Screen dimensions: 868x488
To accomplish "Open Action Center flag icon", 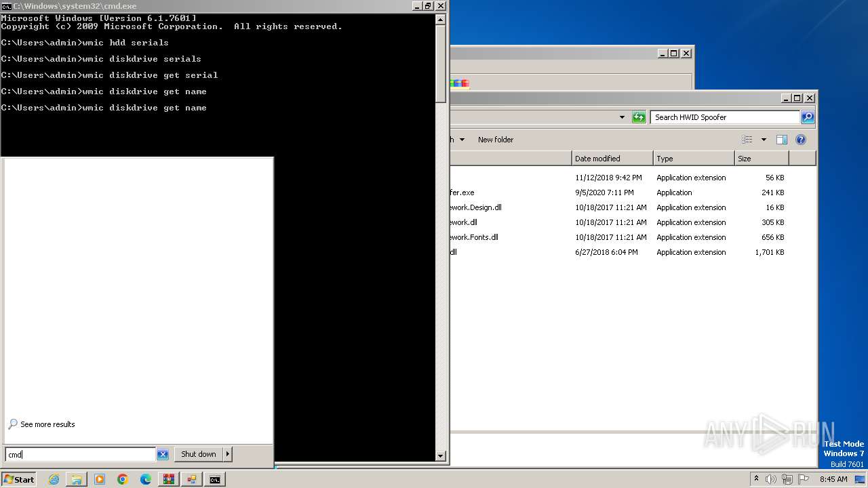I will [804, 479].
